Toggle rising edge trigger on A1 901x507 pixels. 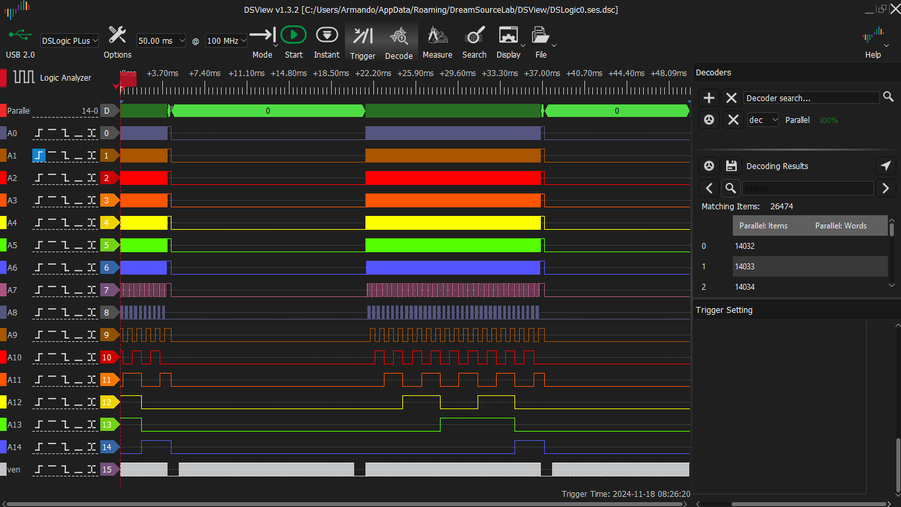(39, 156)
